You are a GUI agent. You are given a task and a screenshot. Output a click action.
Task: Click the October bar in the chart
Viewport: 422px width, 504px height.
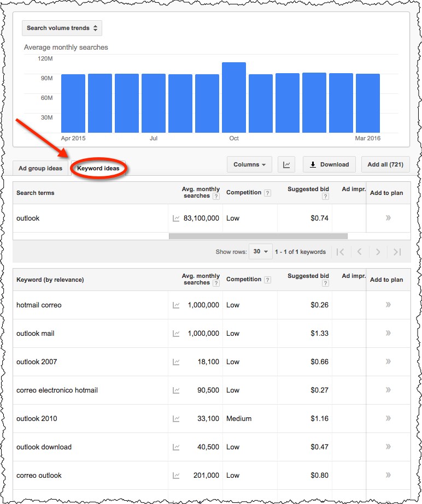tap(234, 97)
